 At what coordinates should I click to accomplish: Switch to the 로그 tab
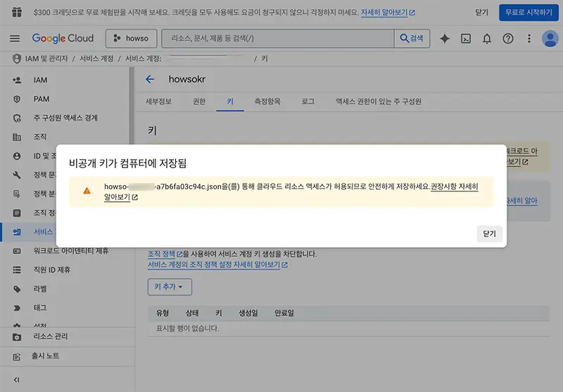[308, 101]
